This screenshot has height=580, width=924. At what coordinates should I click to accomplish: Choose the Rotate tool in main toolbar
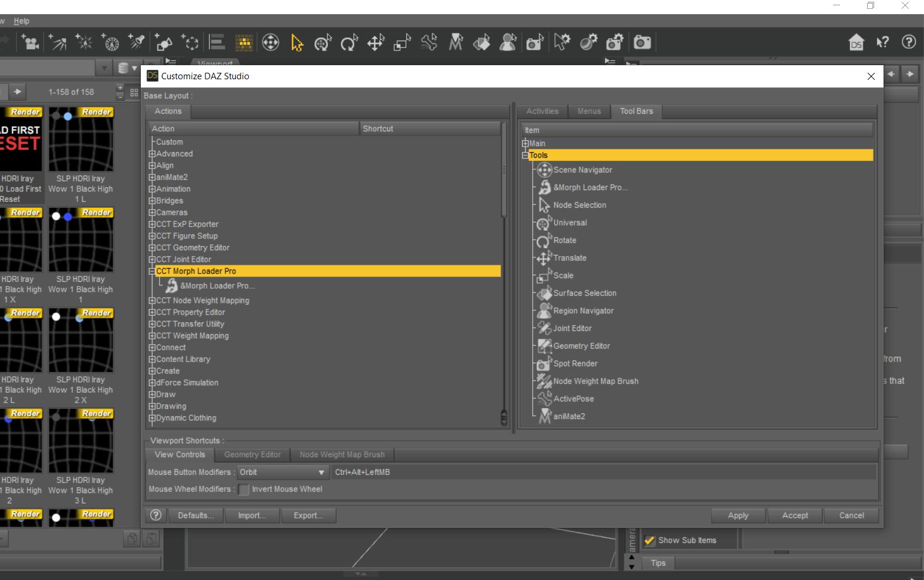click(x=350, y=42)
